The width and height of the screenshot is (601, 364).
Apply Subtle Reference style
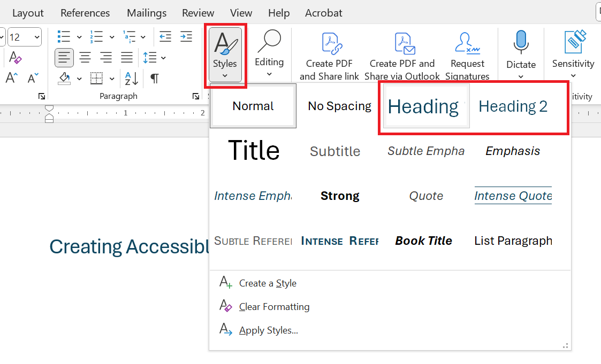coord(253,241)
